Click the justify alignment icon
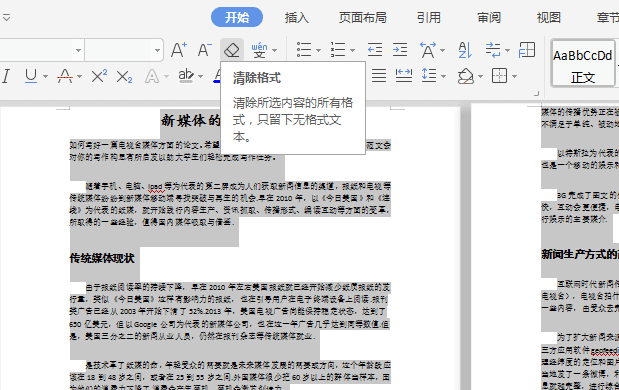The width and height of the screenshot is (619, 390). (x=379, y=75)
